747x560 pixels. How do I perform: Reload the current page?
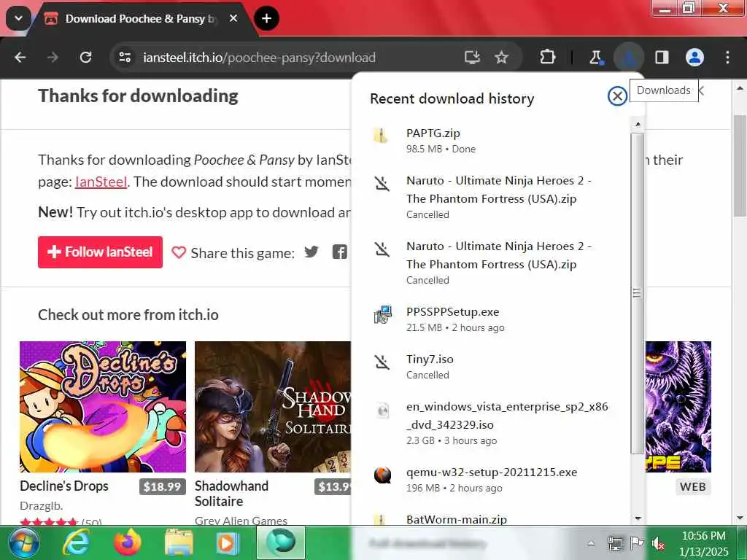pos(86,58)
